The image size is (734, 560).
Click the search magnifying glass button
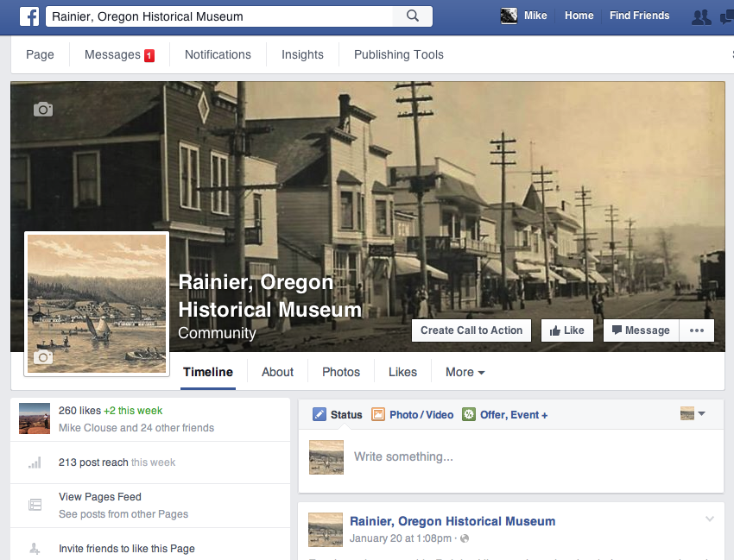[x=412, y=16]
